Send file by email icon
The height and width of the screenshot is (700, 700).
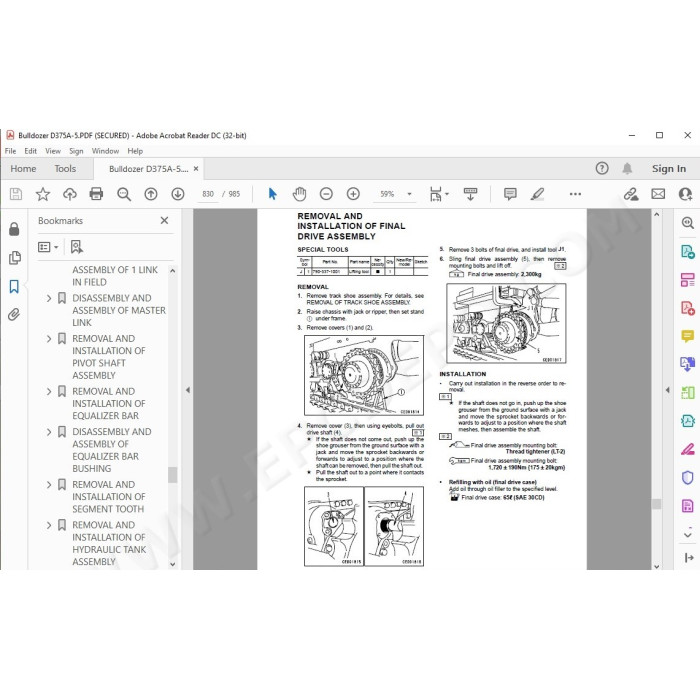click(658, 194)
